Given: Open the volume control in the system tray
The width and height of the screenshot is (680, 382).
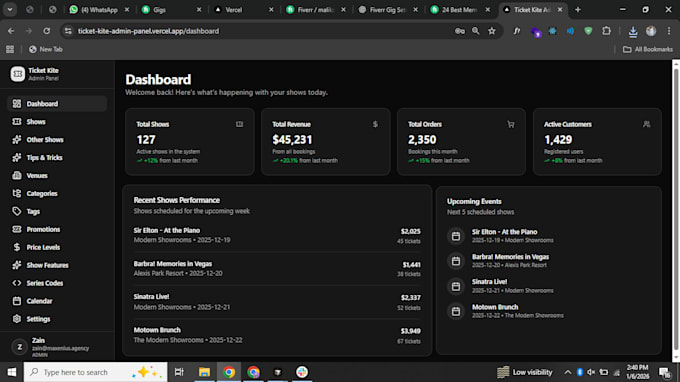Looking at the screenshot, I should tap(591, 372).
